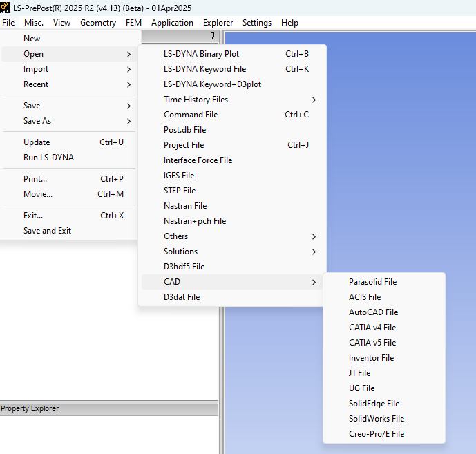Choose Inventor File
The width and height of the screenshot is (476, 454).
tap(384, 358)
